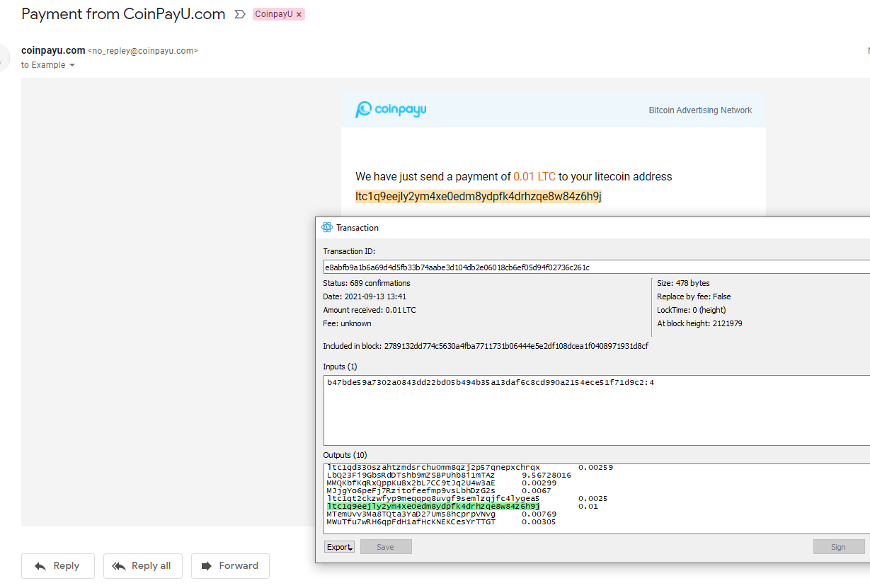Screen dimensions: 870x588
Task: Open the CoinpayU label tag
Action: point(274,14)
